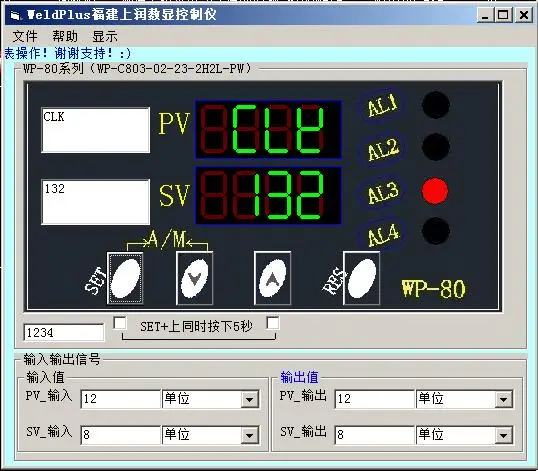This screenshot has height=471, width=538.
Task: Click the down arrow oval button
Action: [x=194, y=278]
